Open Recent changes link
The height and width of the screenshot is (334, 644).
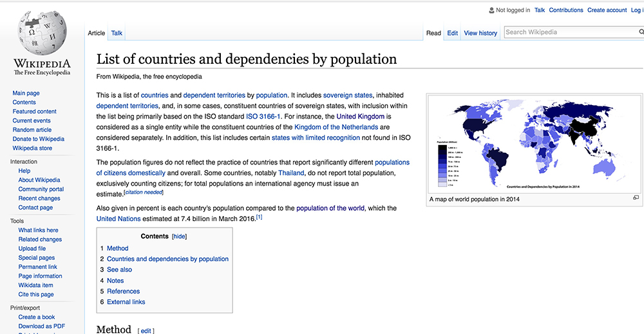[39, 198]
